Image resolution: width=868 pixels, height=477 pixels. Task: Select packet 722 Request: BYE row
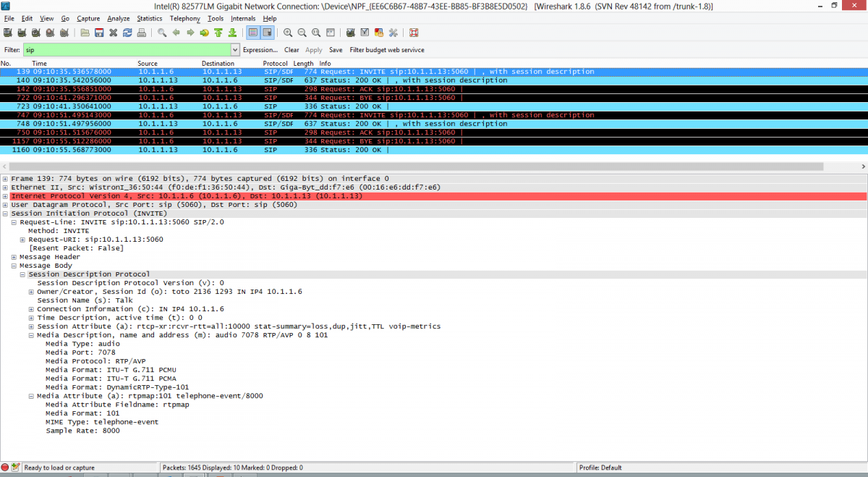pyautogui.click(x=434, y=98)
